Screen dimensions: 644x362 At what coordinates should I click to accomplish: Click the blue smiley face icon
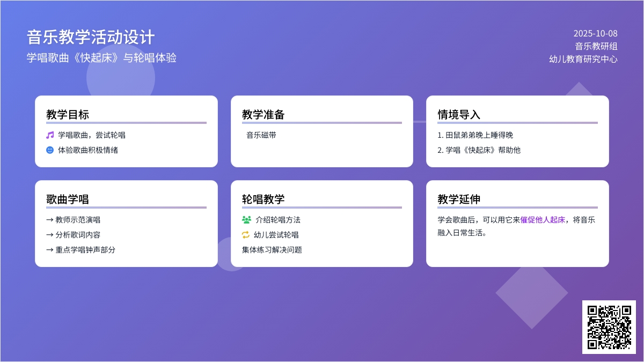point(50,150)
